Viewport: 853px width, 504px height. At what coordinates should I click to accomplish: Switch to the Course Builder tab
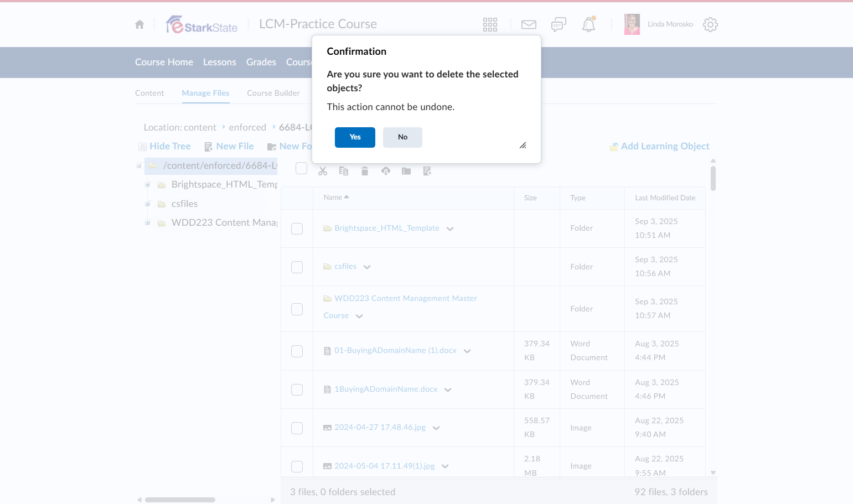tap(273, 93)
